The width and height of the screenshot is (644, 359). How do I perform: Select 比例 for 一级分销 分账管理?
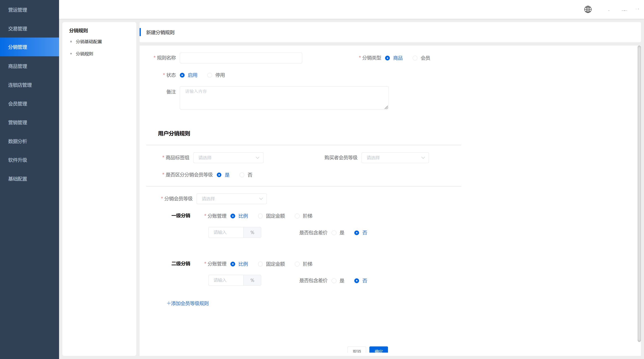[x=233, y=216]
